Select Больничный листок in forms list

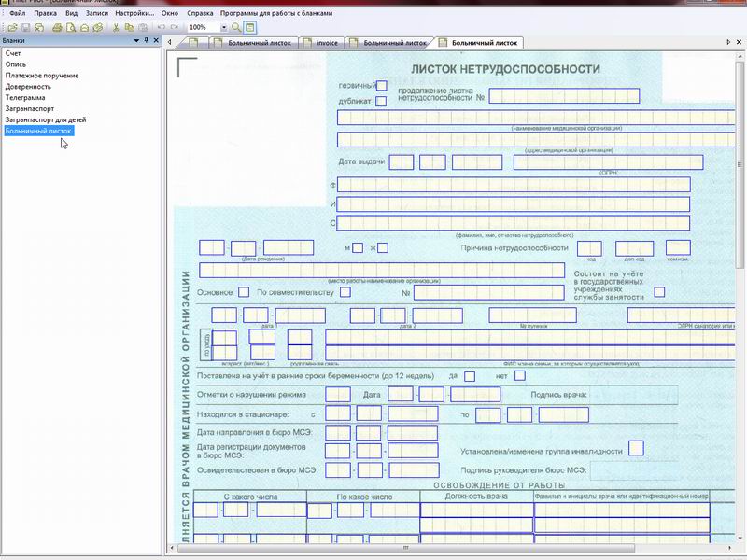(38, 131)
